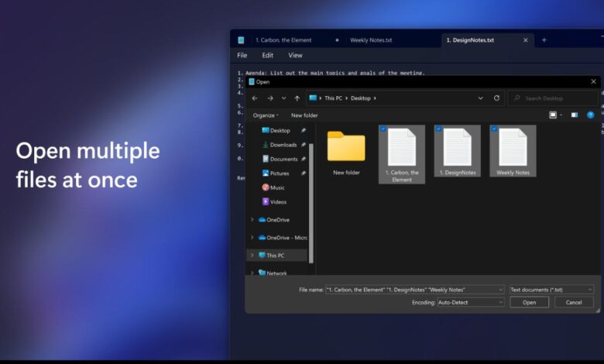Select Network in the navigation pane
604x364 pixels.
point(276,273)
